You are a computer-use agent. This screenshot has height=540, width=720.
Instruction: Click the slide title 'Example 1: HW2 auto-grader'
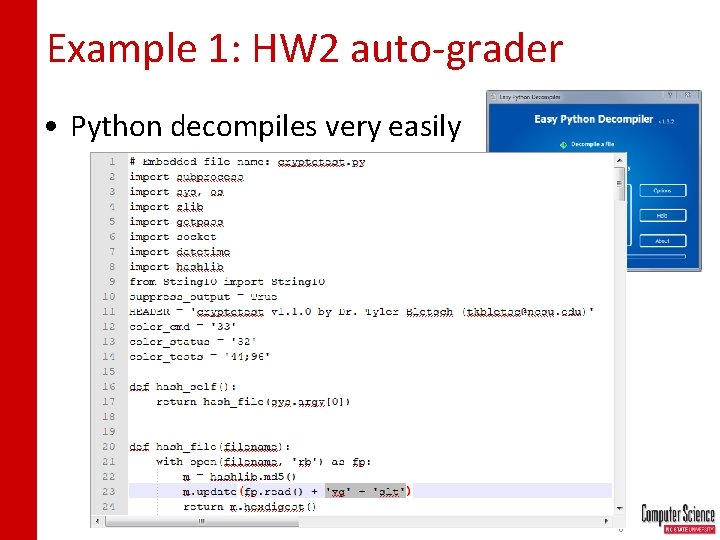pos(305,48)
